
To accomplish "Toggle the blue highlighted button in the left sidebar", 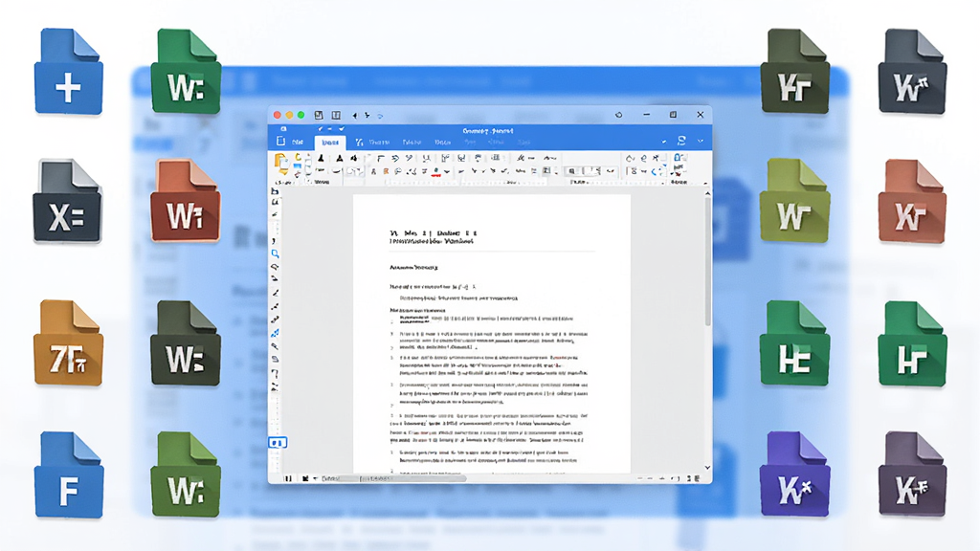I will click(x=278, y=442).
